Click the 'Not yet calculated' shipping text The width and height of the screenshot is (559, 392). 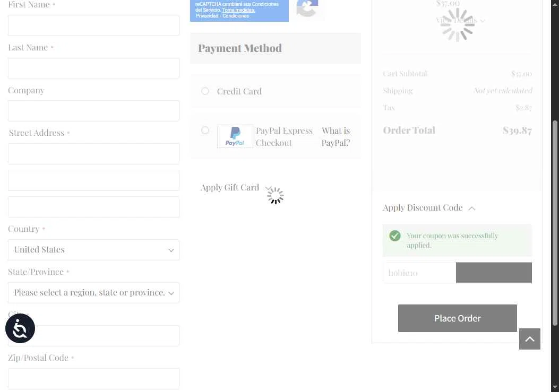(x=503, y=91)
